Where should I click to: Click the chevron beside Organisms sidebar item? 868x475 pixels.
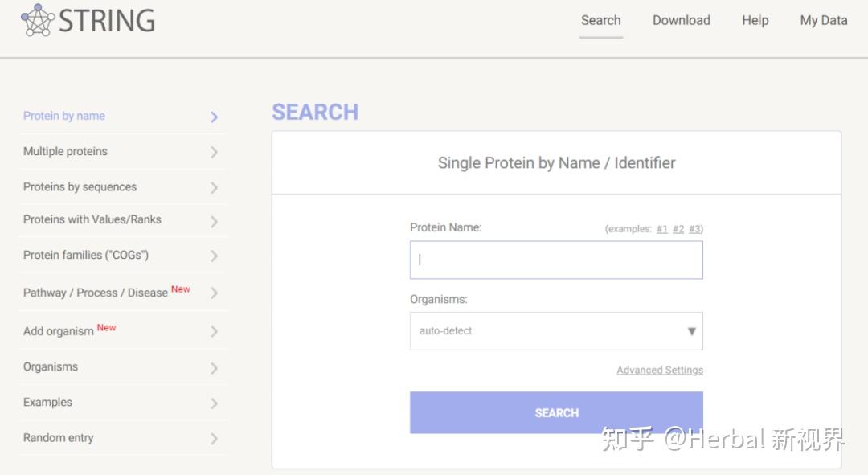(214, 368)
